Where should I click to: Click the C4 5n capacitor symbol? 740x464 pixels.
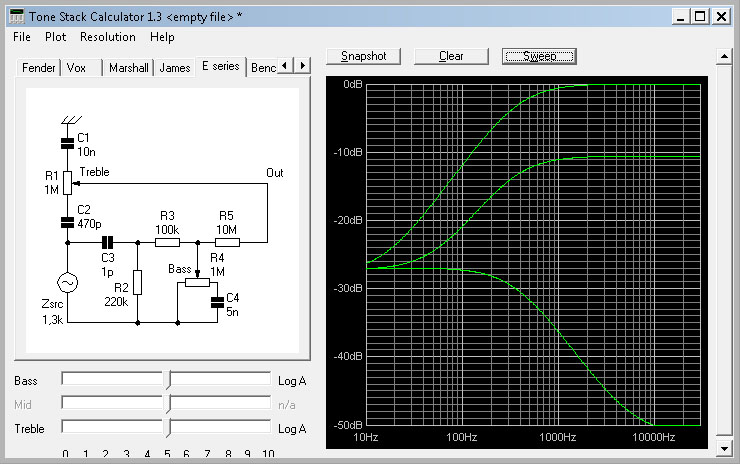(216, 304)
